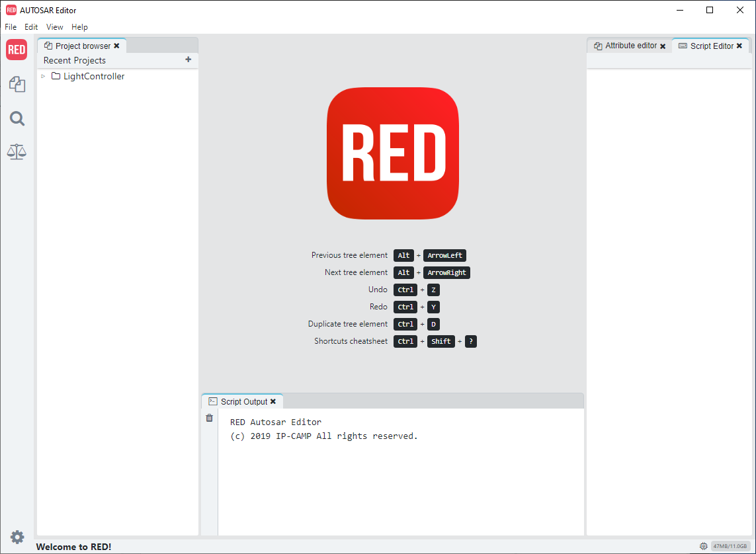756x554 pixels.
Task: Click 'RED Autosar Editor' output line
Action: tap(276, 422)
